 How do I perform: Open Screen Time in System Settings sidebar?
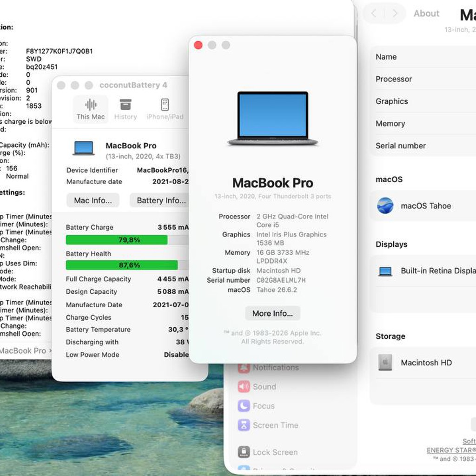[268, 425]
